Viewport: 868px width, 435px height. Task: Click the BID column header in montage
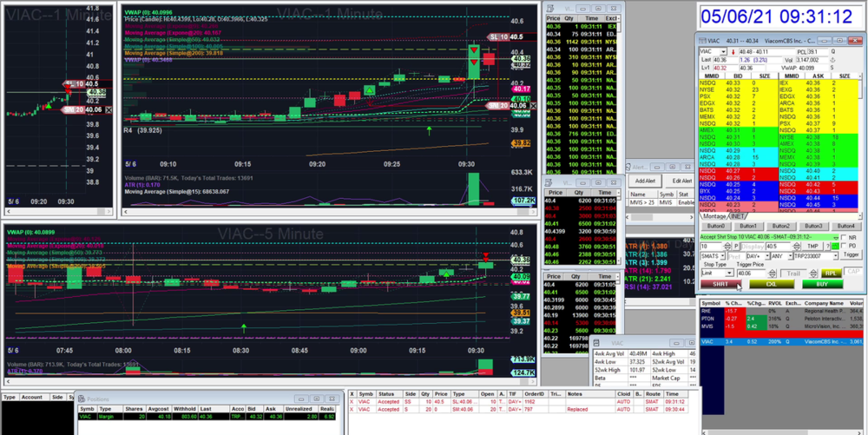coord(738,76)
